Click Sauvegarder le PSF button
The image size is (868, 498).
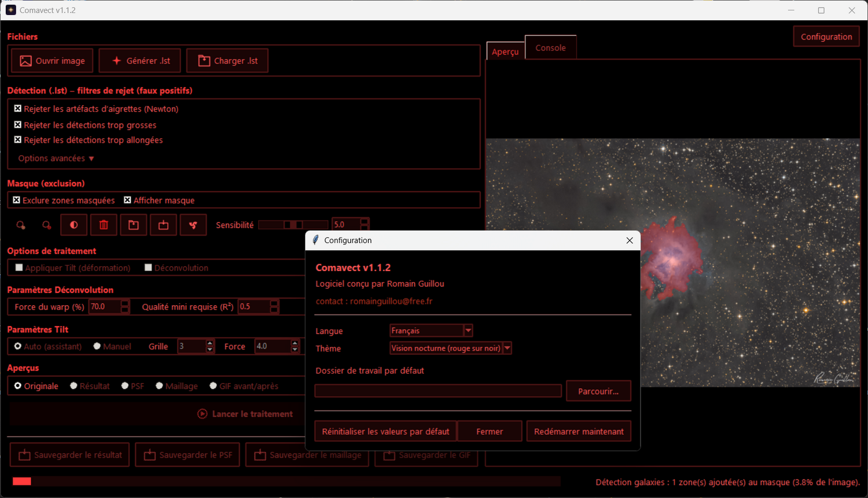189,455
